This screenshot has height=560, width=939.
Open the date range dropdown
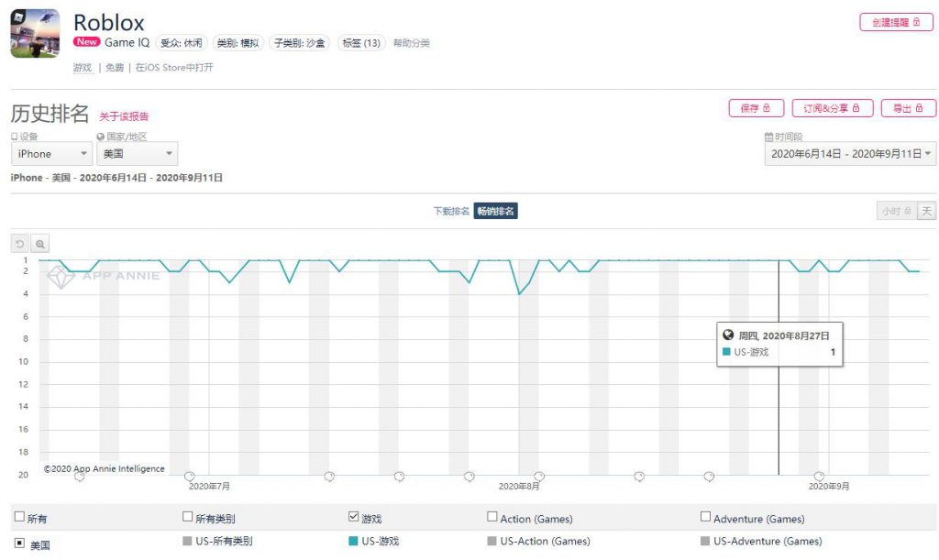850,154
